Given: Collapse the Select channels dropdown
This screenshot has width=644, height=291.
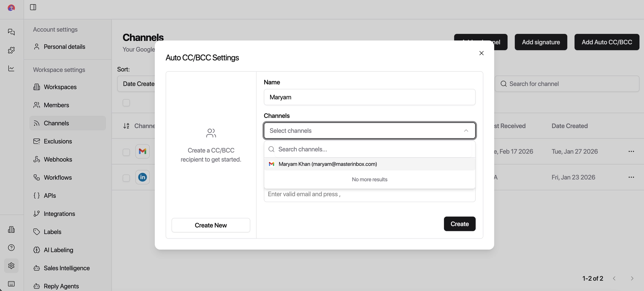Looking at the screenshot, I should pyautogui.click(x=466, y=131).
